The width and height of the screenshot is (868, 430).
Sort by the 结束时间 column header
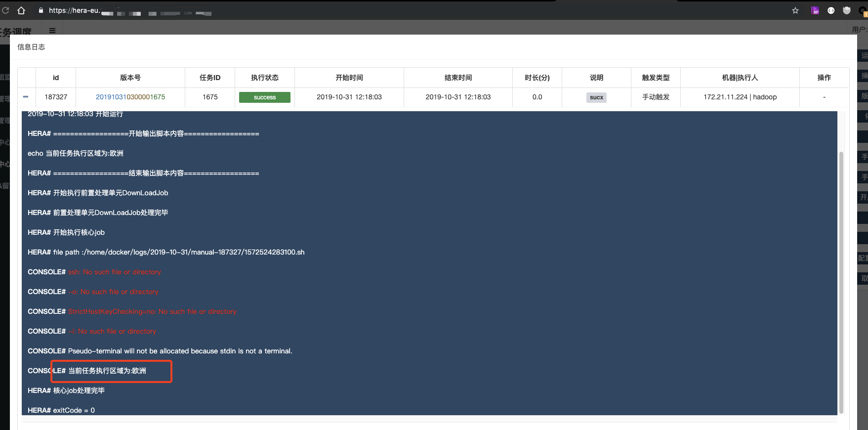pyautogui.click(x=458, y=78)
